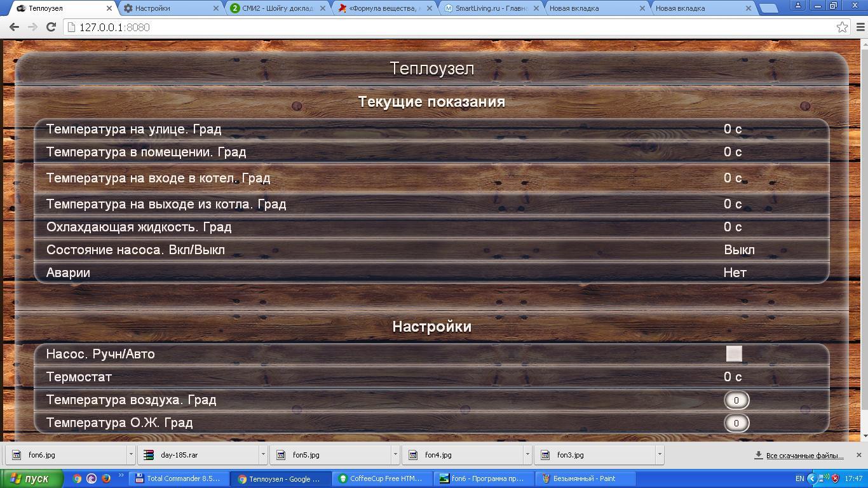Close the Настройки tab

(x=216, y=8)
